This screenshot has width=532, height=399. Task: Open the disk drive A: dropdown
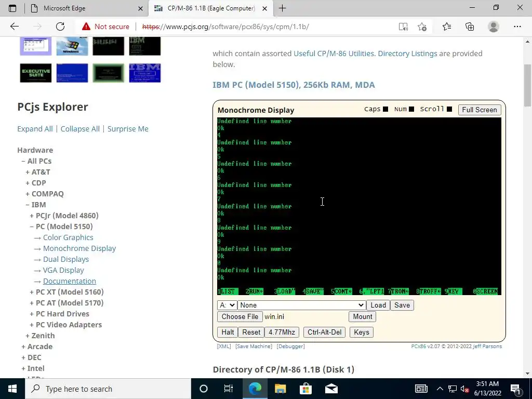pyautogui.click(x=227, y=305)
